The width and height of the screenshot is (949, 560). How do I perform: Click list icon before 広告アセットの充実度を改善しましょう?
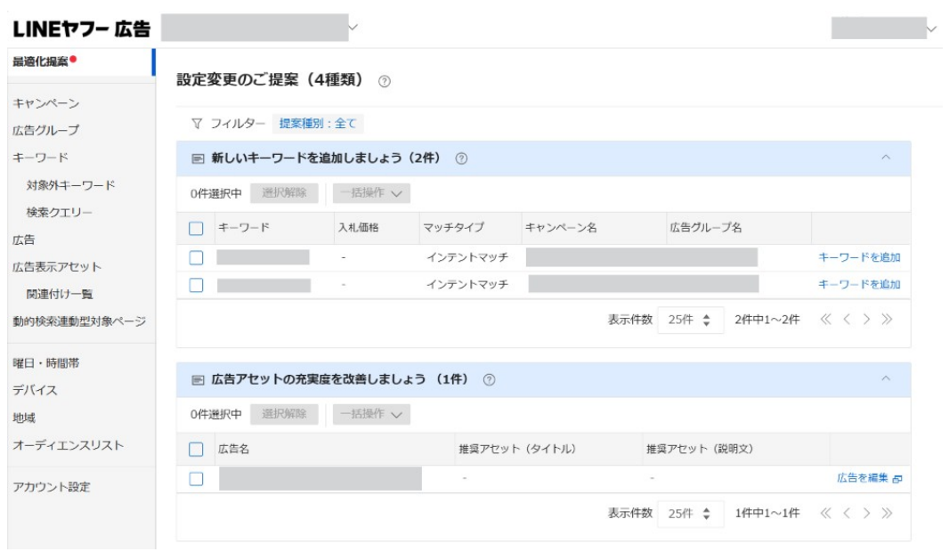tap(198, 379)
